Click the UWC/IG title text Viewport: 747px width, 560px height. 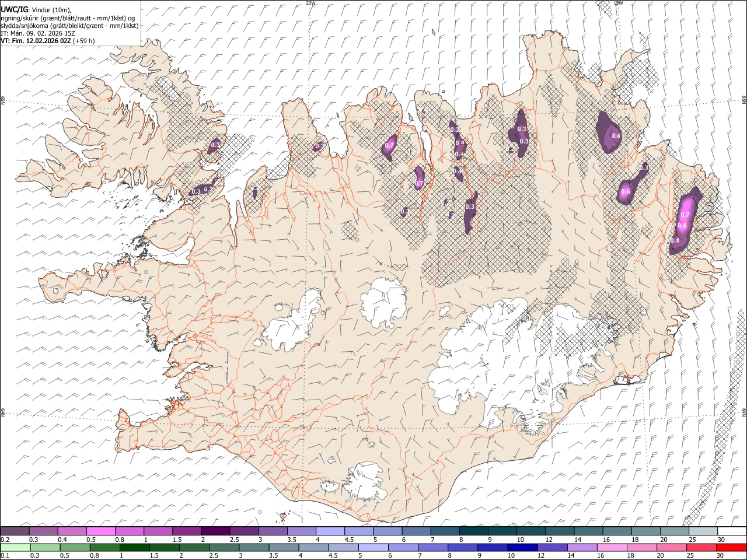(14, 10)
